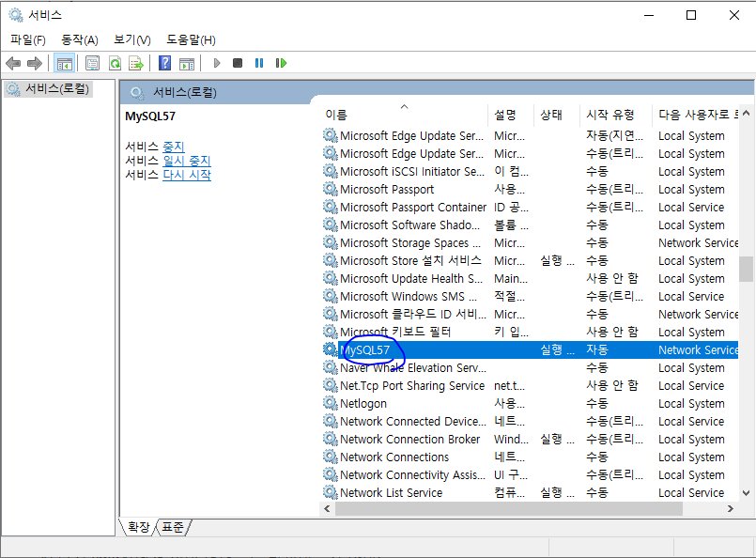Click gear icon of Net.Tcp Port Sharing Service
The image size is (756, 558).
tap(331, 385)
